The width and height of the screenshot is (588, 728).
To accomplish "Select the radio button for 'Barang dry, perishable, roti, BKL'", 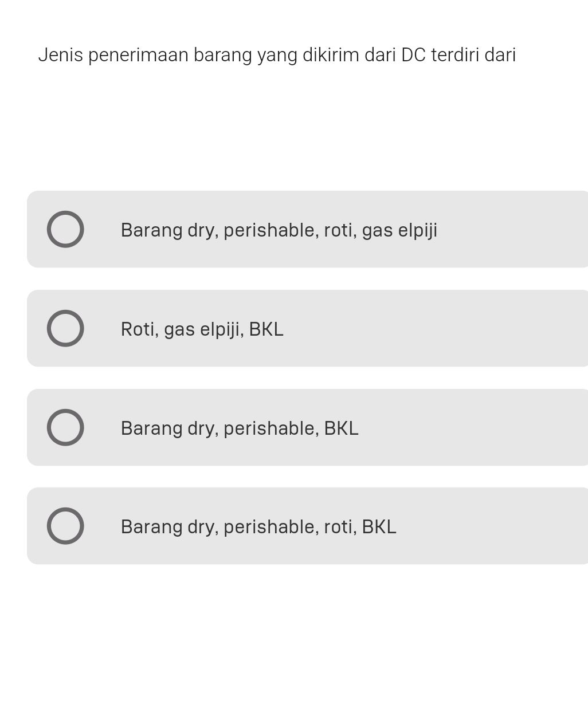I will (65, 526).
